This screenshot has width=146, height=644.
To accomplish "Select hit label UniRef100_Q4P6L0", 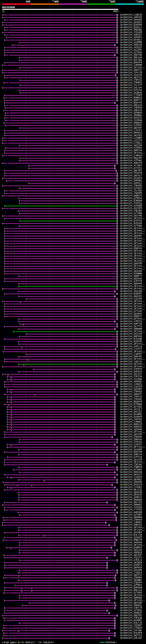I will (131, 183).
